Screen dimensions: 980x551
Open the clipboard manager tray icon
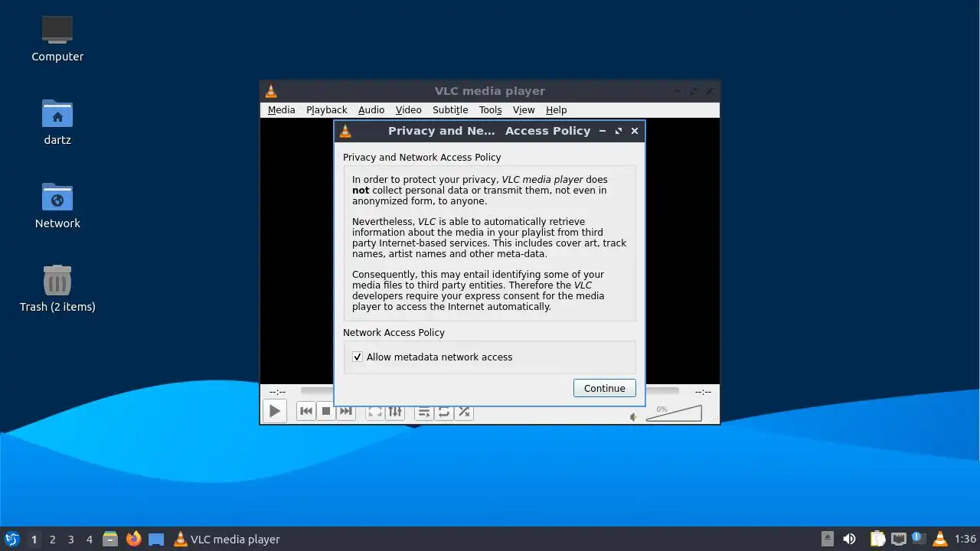pos(877,539)
